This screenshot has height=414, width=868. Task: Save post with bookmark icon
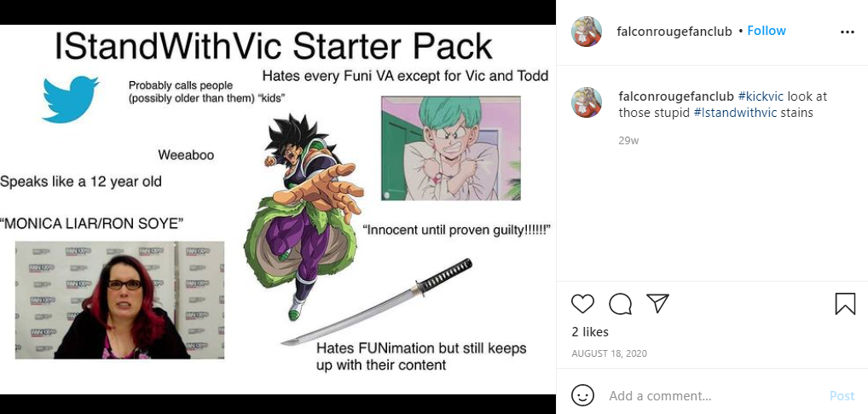[x=845, y=304]
